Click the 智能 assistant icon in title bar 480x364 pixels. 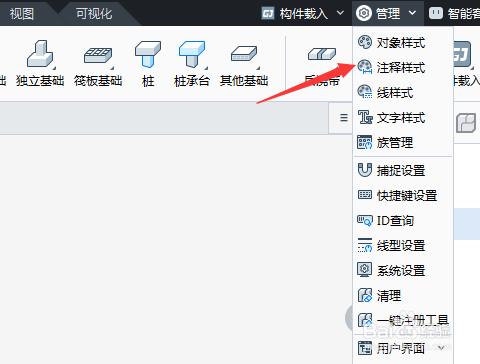coord(436,13)
